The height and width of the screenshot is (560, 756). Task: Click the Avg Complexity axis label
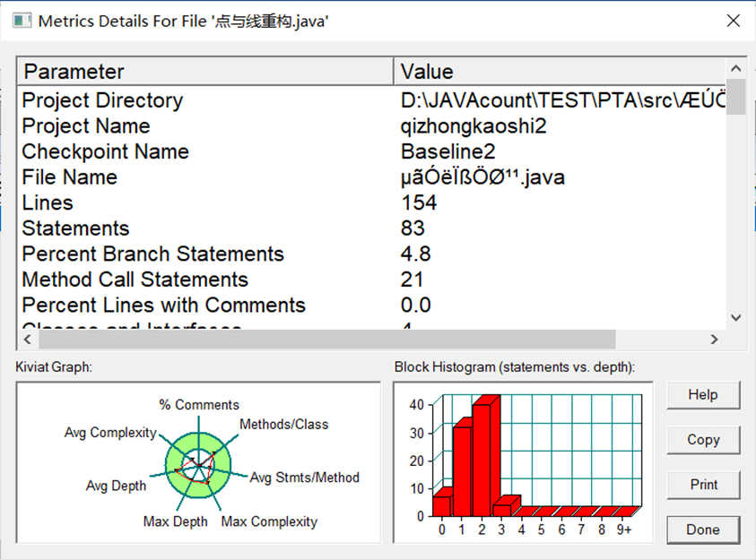(x=111, y=433)
